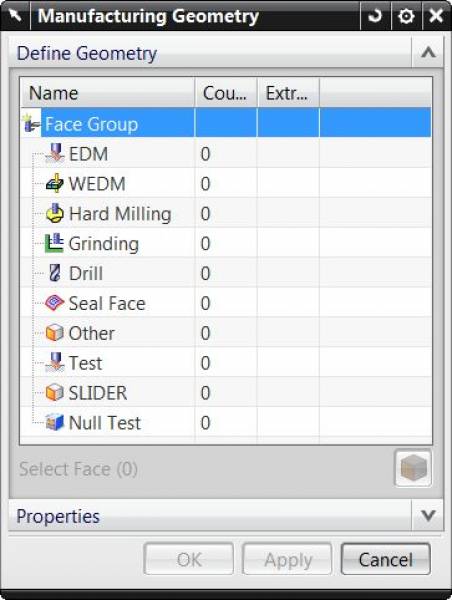Click the Name column header
Screen dimensions: 452x600
coord(108,93)
